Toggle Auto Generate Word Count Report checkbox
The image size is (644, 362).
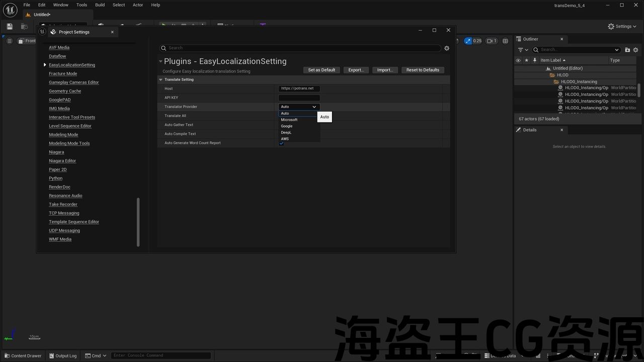(x=281, y=143)
